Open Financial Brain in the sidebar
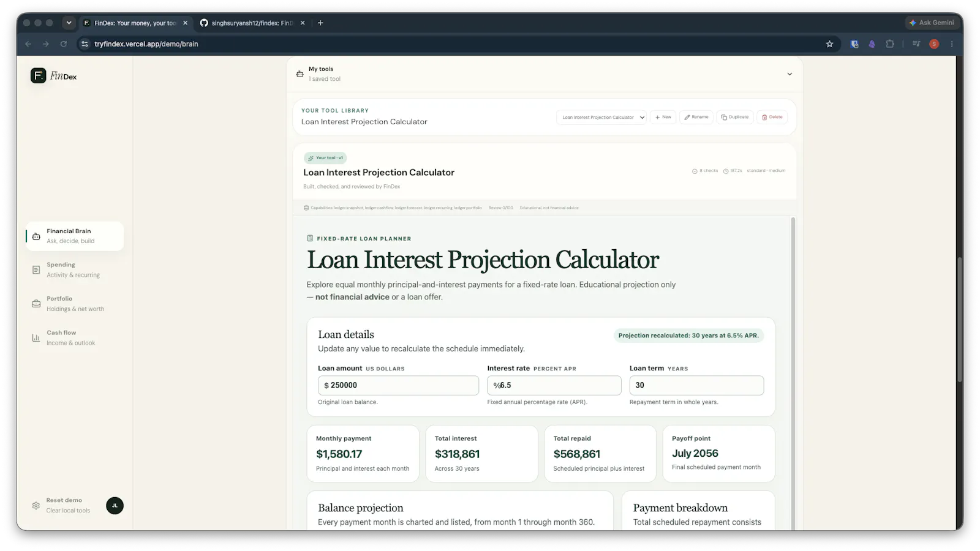This screenshot has width=980, height=551. [75, 236]
